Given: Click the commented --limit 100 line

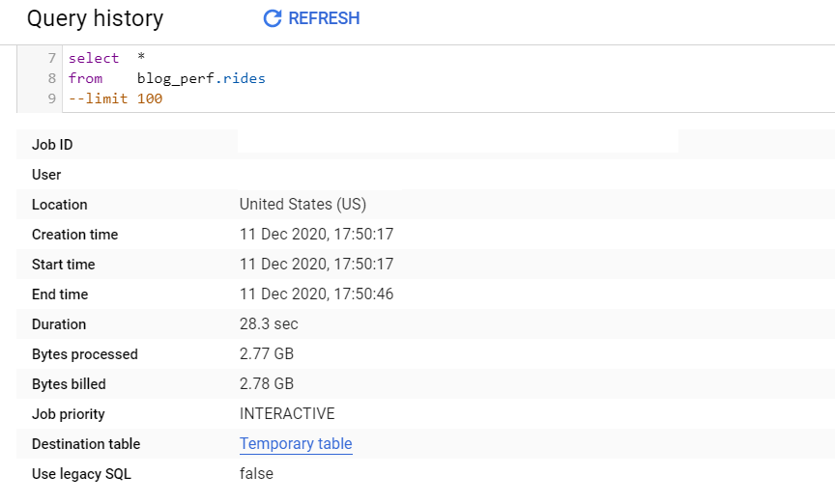Looking at the screenshot, I should (115, 98).
